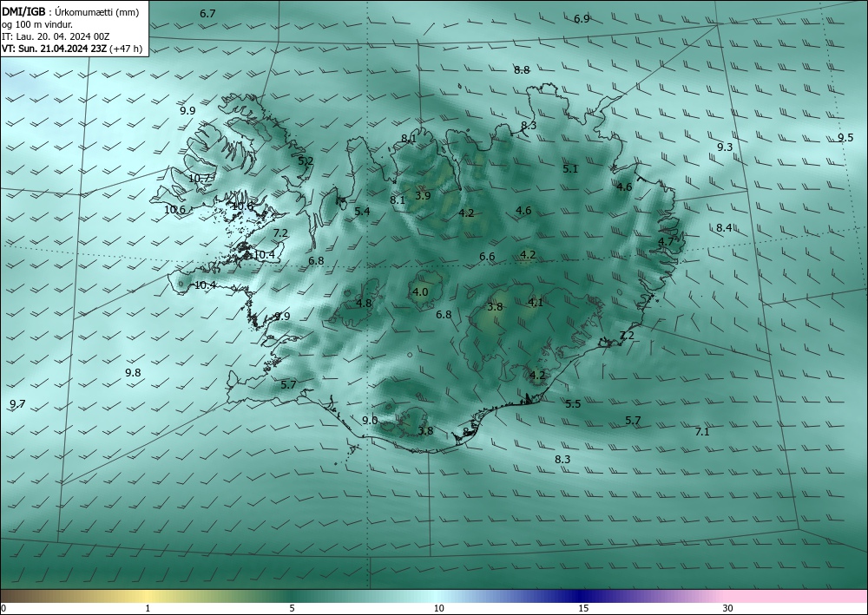Click the 6.6 value in central Iceland
The width and height of the screenshot is (868, 615).
point(487,257)
